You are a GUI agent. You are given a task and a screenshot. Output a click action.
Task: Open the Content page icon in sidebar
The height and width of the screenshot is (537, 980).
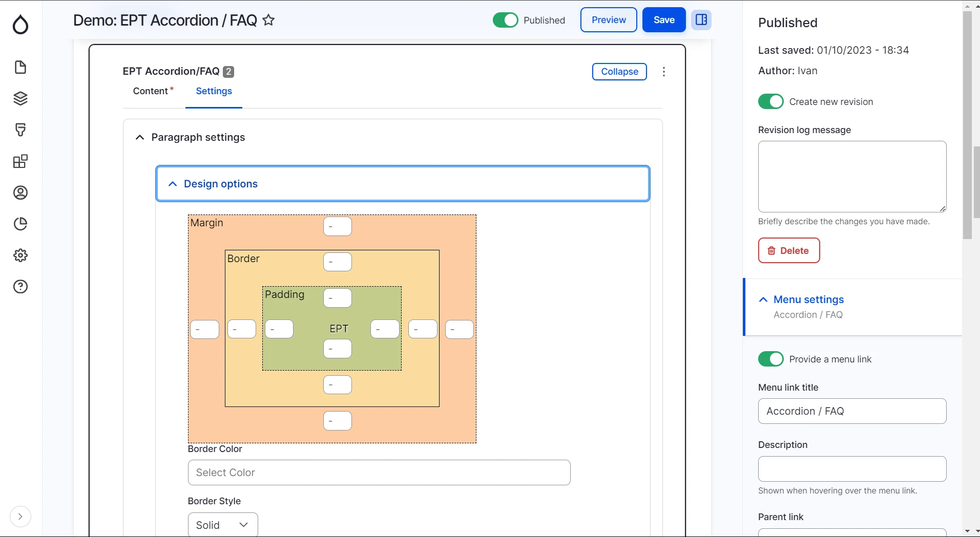tap(20, 67)
